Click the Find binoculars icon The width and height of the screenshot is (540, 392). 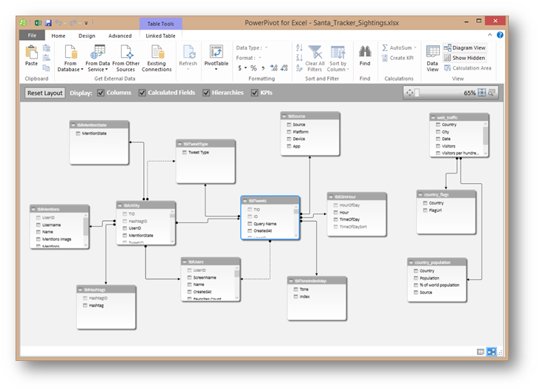tap(365, 51)
